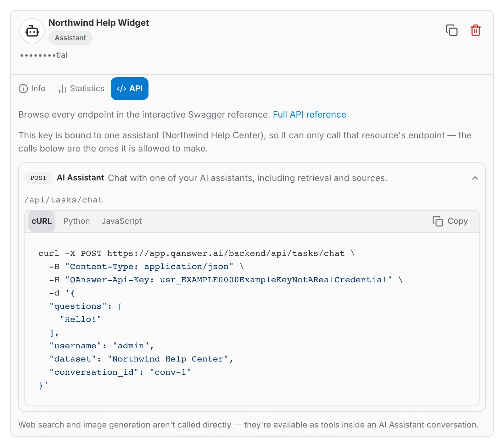Viewport: 504px width, 447px height.
Task: Click the "username": "admin" line
Action: (101, 346)
